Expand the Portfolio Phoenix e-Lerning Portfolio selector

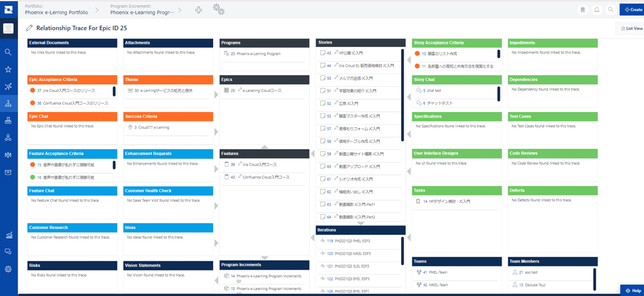pos(56,10)
